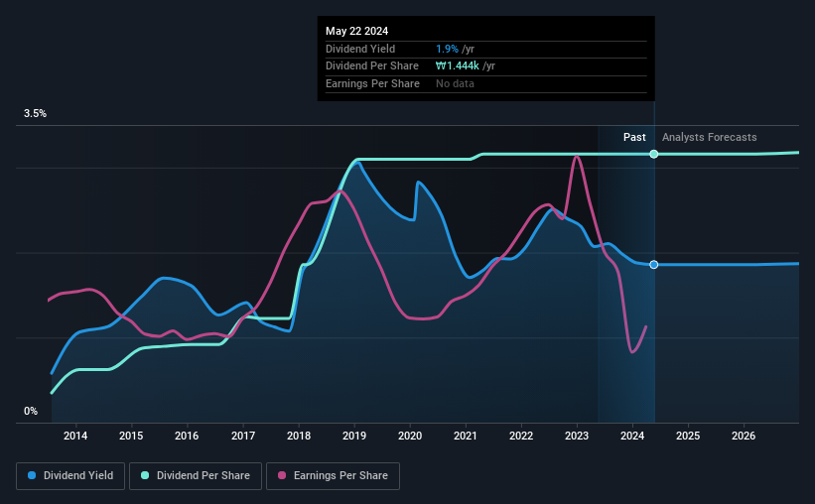Click the Analysts Forecasts section label
Image resolution: width=815 pixels, height=504 pixels.
tap(709, 137)
